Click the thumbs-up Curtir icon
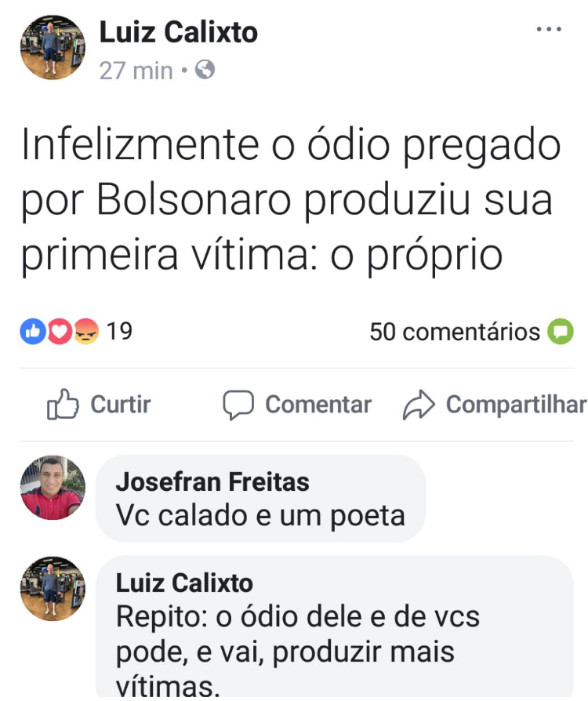Image resolution: width=588 pixels, height=701 pixels. point(63,404)
